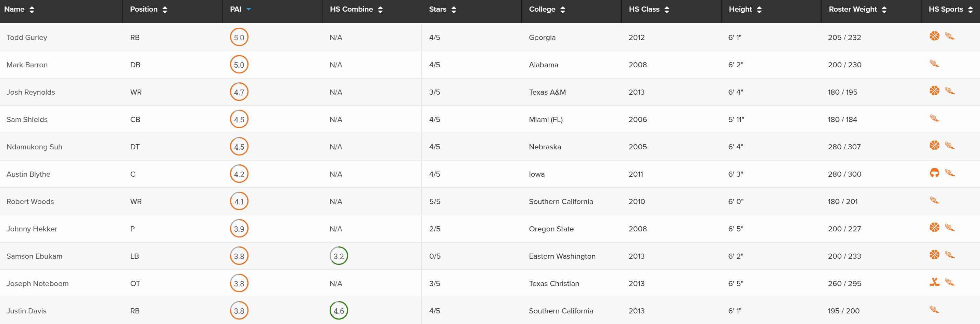Click track icon in Samson Ebukam row
Viewport: 980px width, 324px height.
(950, 255)
